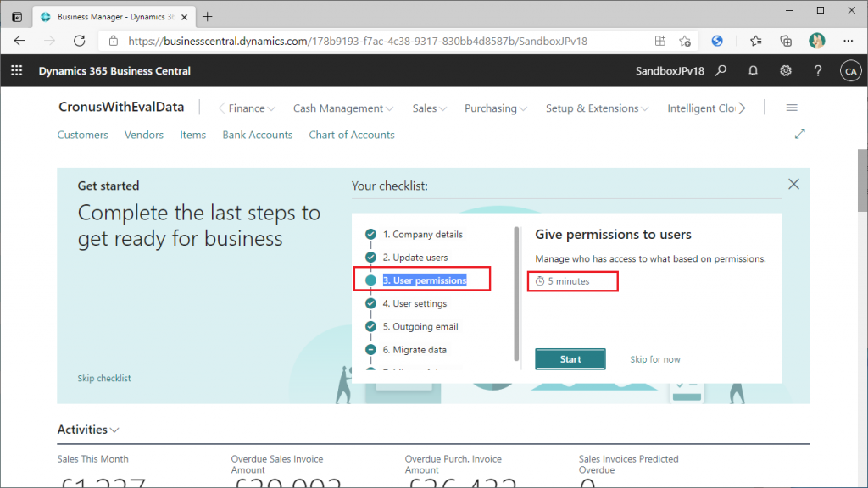Open the Vendors list
868x488 pixels.
[x=144, y=135]
